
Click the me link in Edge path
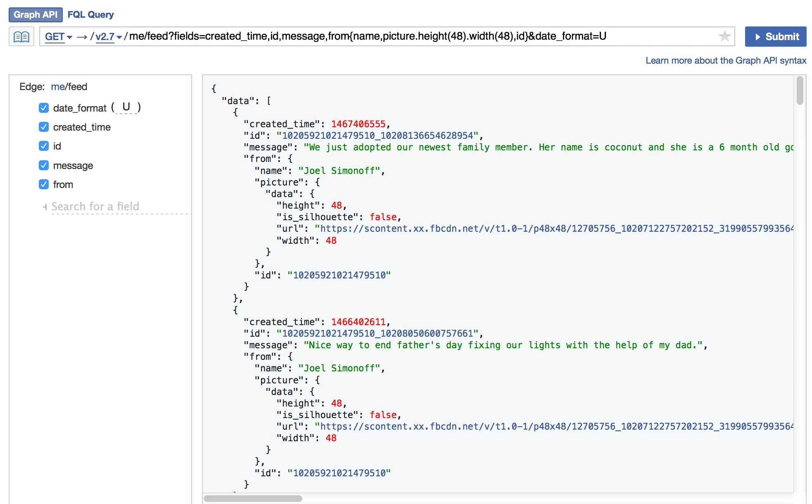pyautogui.click(x=57, y=87)
